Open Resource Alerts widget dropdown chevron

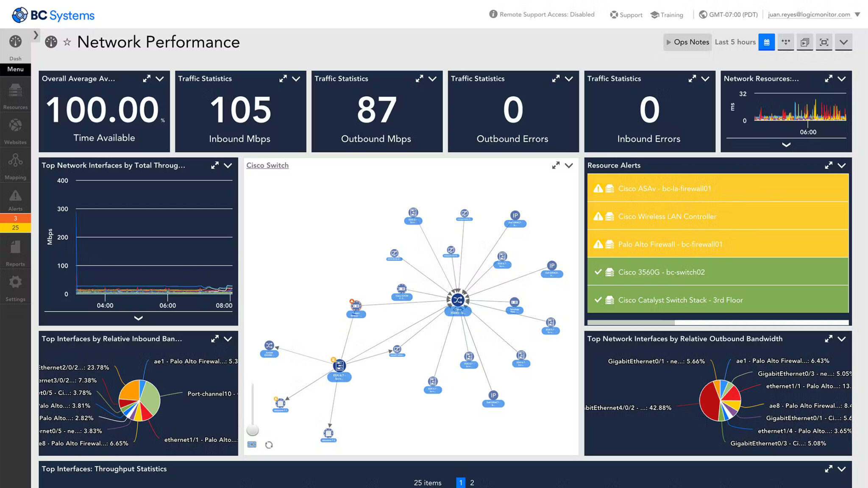click(x=842, y=166)
